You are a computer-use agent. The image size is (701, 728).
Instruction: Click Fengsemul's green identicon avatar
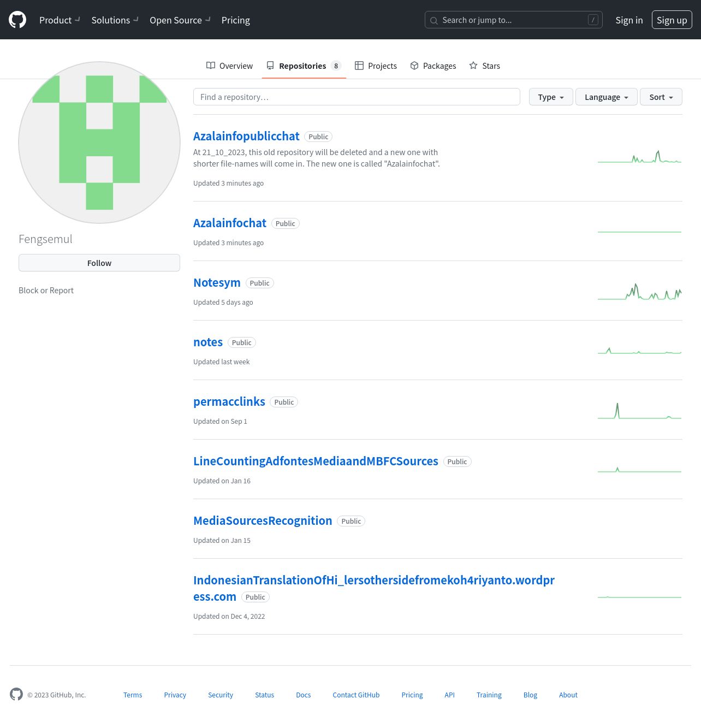click(x=99, y=143)
